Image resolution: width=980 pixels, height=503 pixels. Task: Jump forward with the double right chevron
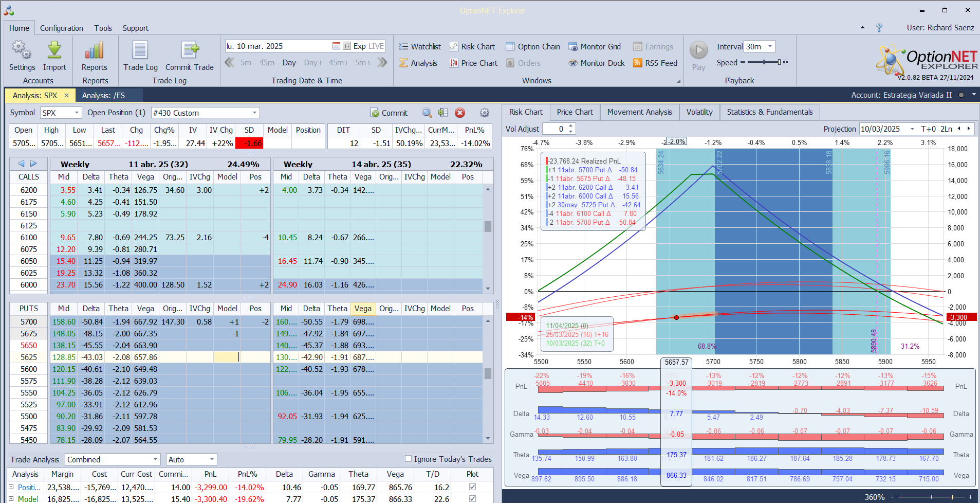(382, 63)
